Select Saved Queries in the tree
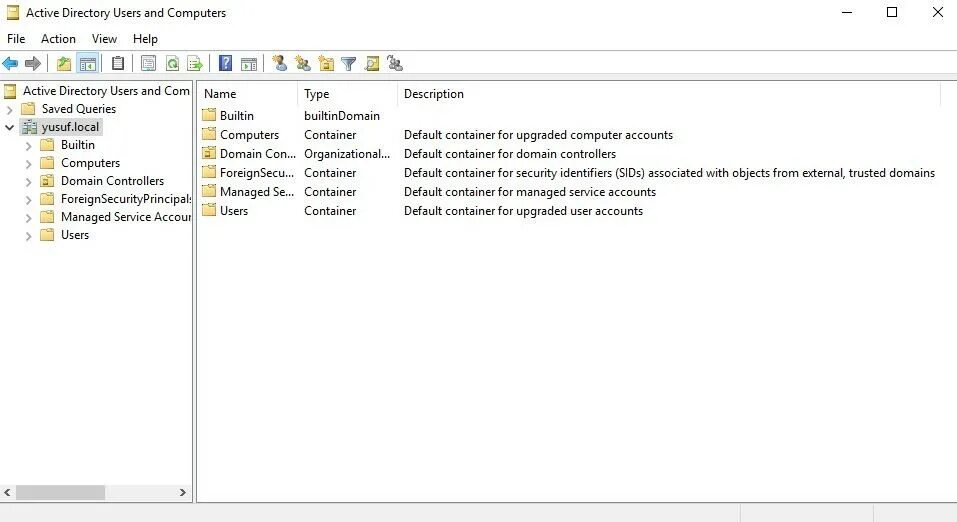The image size is (957, 522). (79, 109)
